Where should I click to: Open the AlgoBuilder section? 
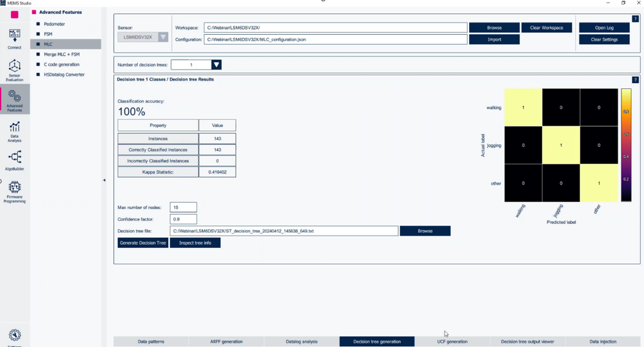[x=14, y=160]
